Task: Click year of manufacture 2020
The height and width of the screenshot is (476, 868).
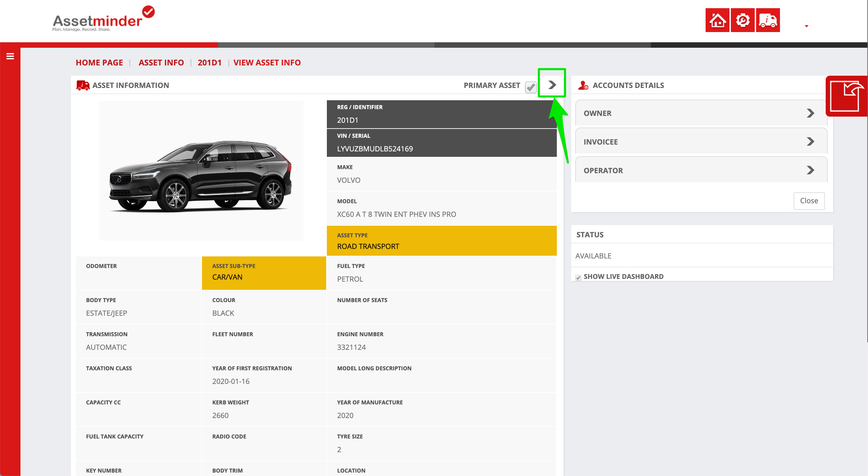Action: click(345, 415)
